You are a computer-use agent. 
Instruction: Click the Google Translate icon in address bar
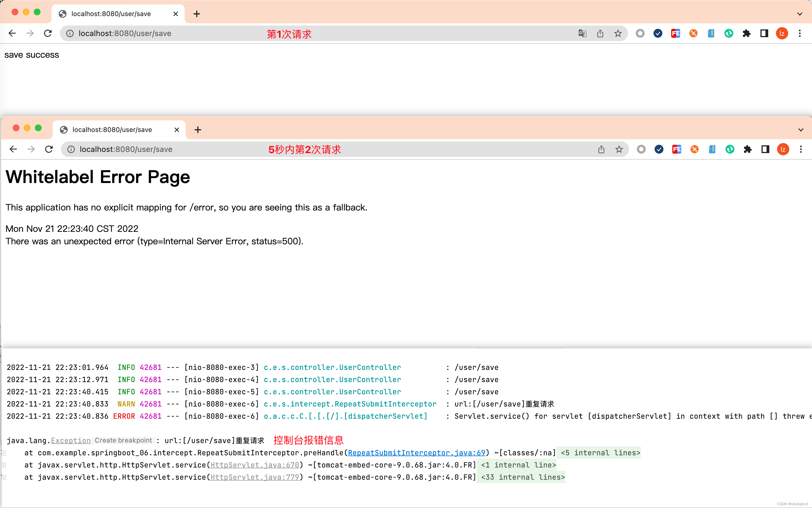(x=582, y=33)
